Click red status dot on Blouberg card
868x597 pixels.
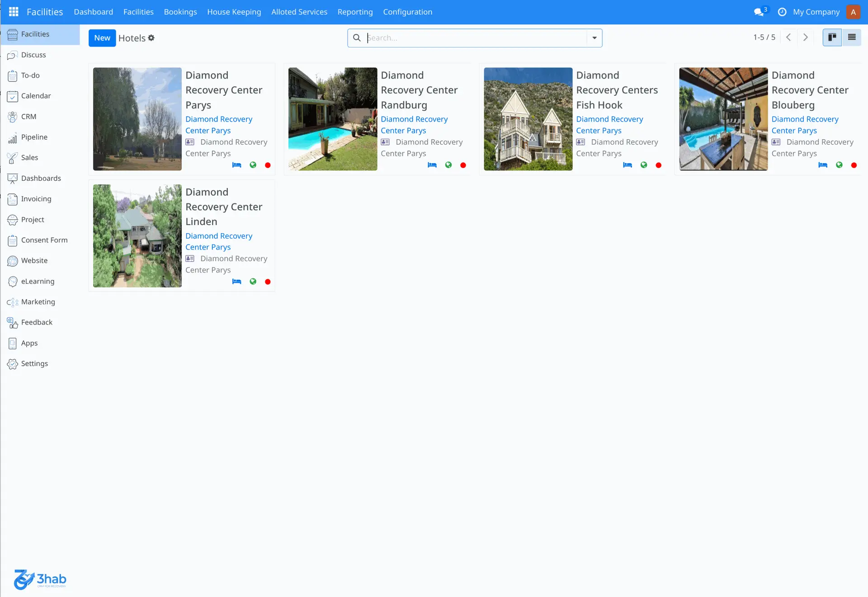click(854, 165)
